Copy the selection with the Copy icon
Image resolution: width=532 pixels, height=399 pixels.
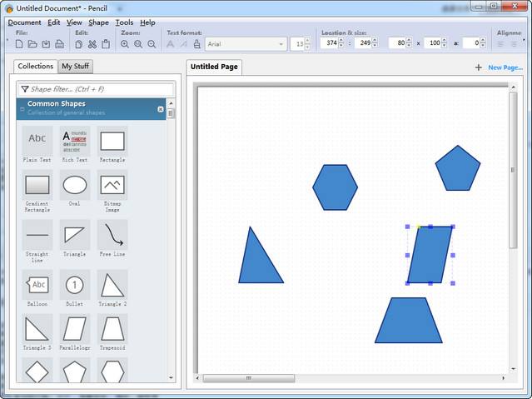(79, 44)
